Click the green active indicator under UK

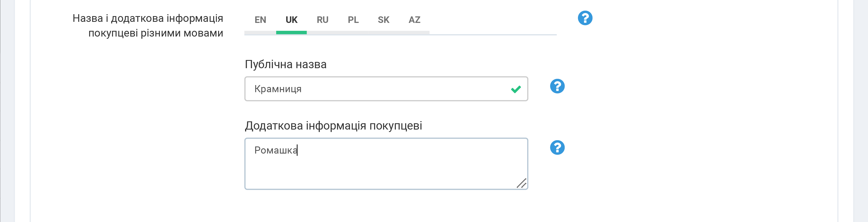point(291,33)
